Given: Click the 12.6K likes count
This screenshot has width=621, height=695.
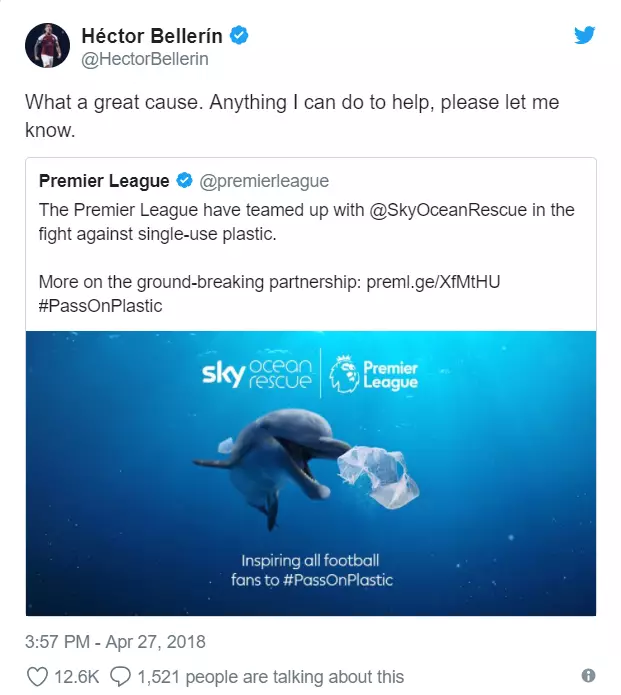Looking at the screenshot, I should [77, 677].
